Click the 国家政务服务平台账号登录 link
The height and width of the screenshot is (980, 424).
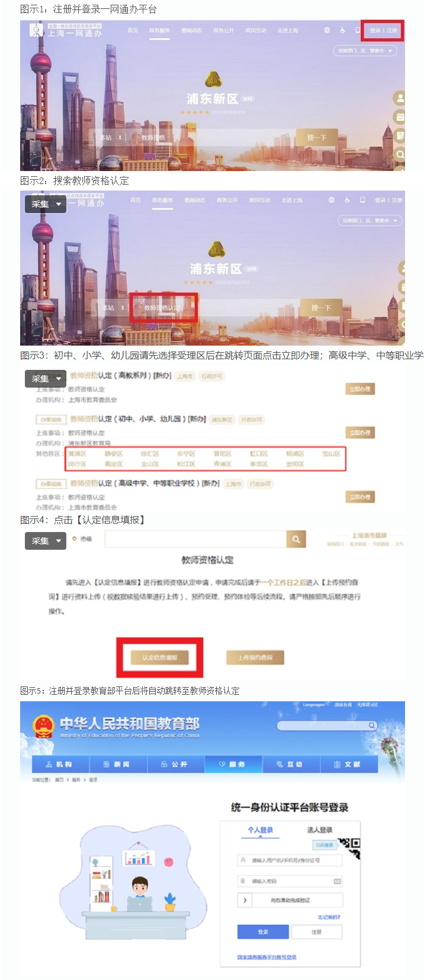coord(267,957)
